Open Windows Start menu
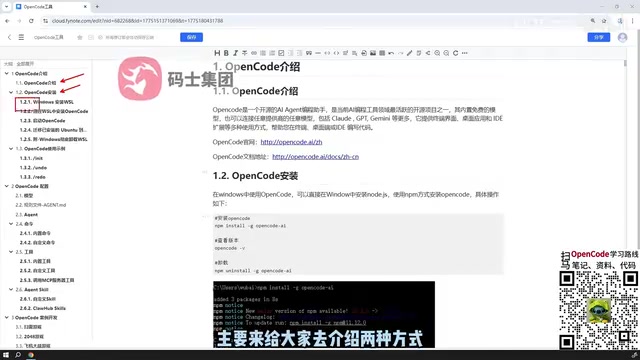640x360 pixels. coord(6,355)
